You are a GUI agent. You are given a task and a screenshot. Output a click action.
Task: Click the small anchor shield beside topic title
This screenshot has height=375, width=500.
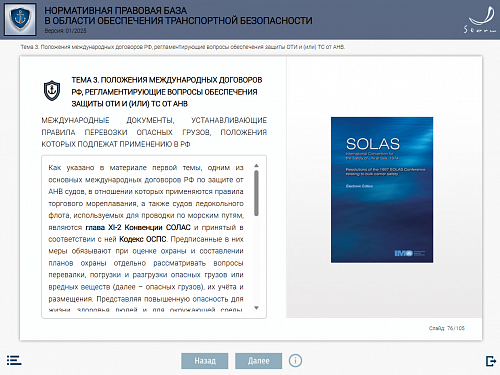click(52, 90)
